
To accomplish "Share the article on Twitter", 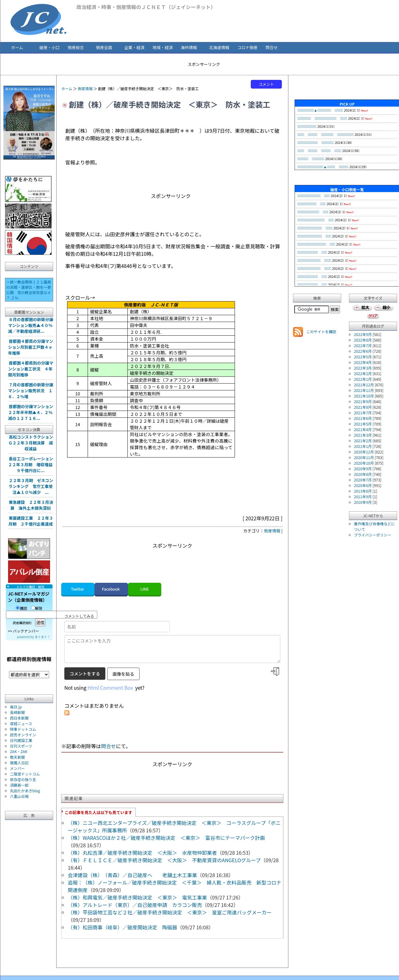I will pos(78,589).
